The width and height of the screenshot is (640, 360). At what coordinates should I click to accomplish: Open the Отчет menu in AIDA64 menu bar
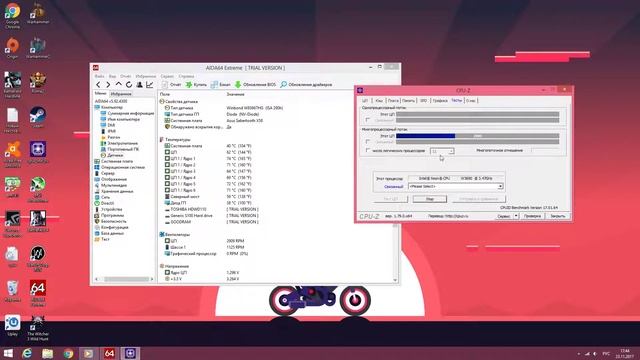click(x=126, y=76)
